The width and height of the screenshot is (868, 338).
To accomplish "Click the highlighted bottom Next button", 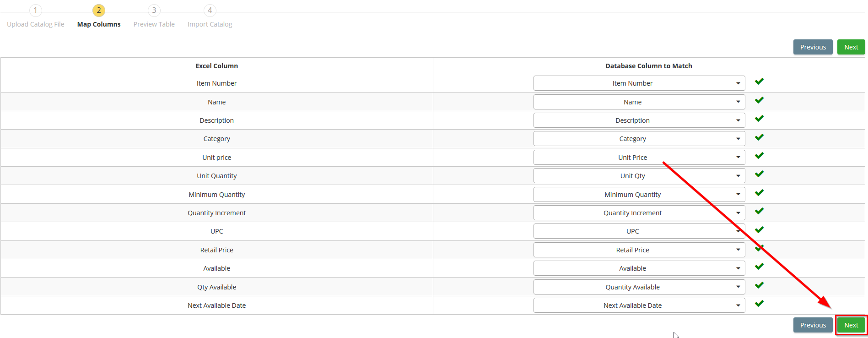I will (851, 325).
